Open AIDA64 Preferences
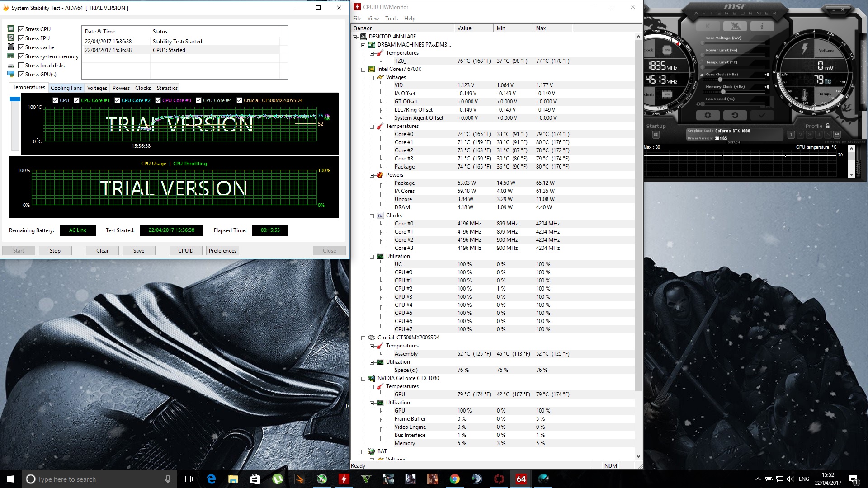Image resolution: width=868 pixels, height=488 pixels. click(222, 251)
